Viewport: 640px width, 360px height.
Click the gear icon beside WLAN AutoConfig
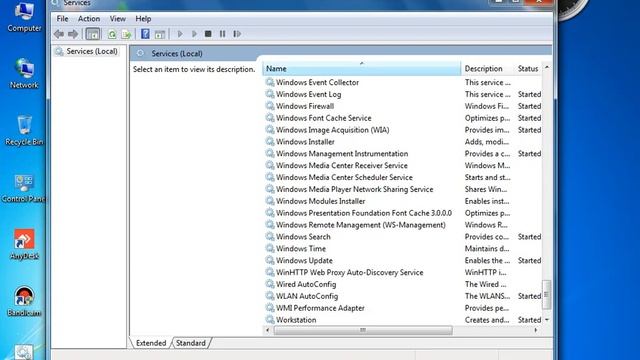[x=270, y=296]
